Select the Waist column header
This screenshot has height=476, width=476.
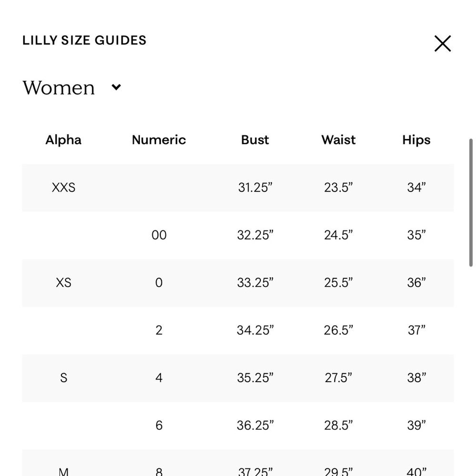coord(338,140)
